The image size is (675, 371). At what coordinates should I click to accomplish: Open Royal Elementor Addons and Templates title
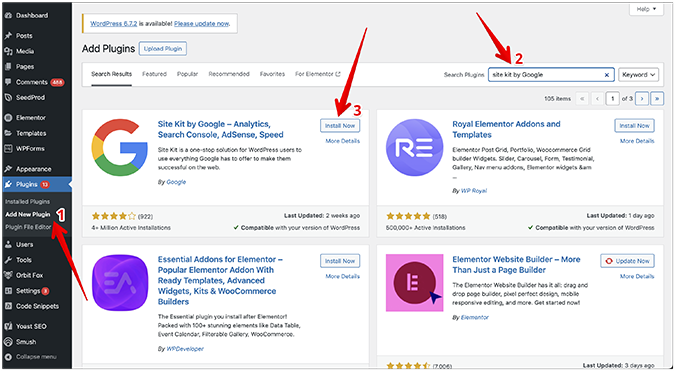point(506,130)
